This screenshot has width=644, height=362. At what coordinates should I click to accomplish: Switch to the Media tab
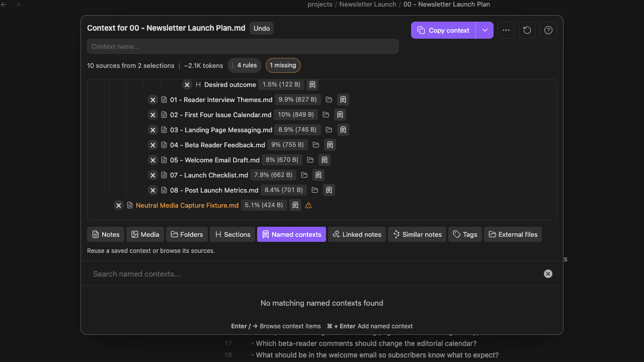pyautogui.click(x=145, y=234)
